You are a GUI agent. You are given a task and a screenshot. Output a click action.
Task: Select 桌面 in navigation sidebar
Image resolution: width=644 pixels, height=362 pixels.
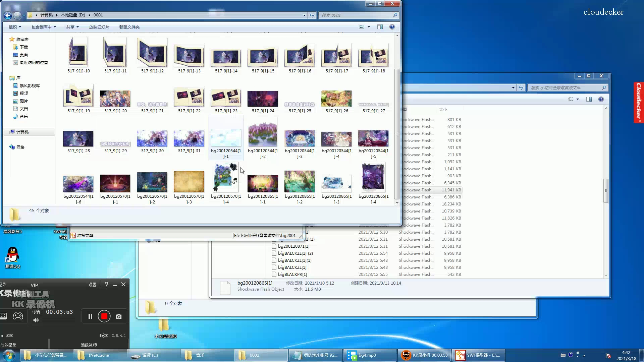tap(23, 55)
